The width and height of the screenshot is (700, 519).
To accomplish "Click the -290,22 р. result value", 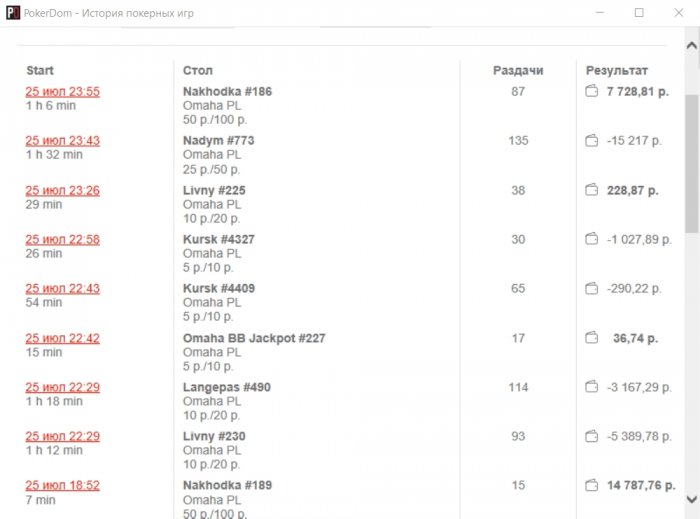I will click(x=634, y=289).
